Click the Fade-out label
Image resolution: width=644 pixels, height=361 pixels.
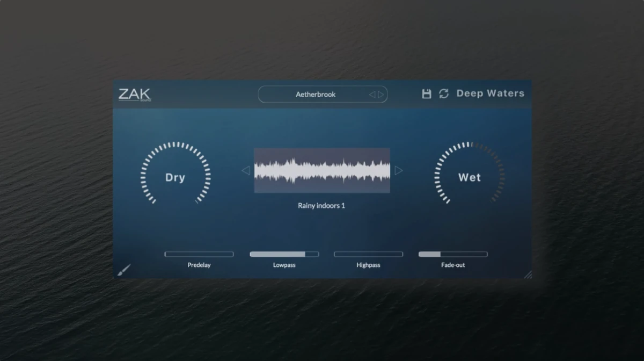[452, 264]
